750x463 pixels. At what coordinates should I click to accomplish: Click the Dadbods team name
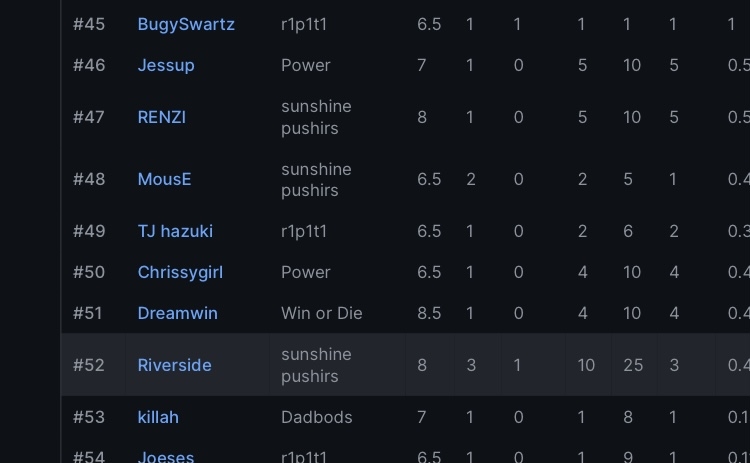click(316, 417)
